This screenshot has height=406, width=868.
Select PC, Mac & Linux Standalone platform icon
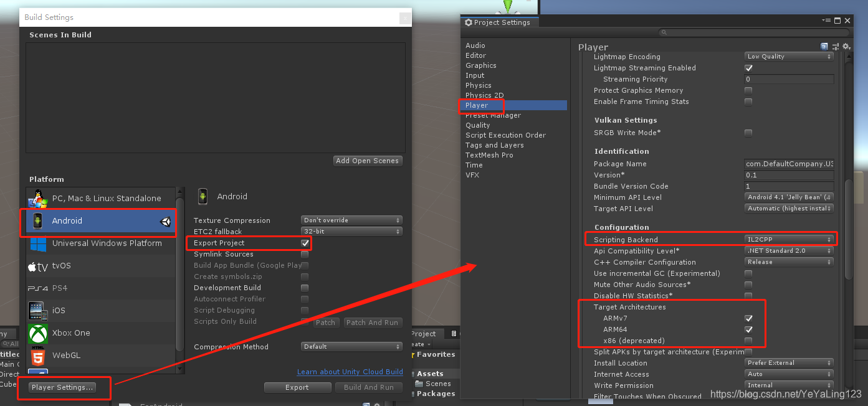point(39,199)
